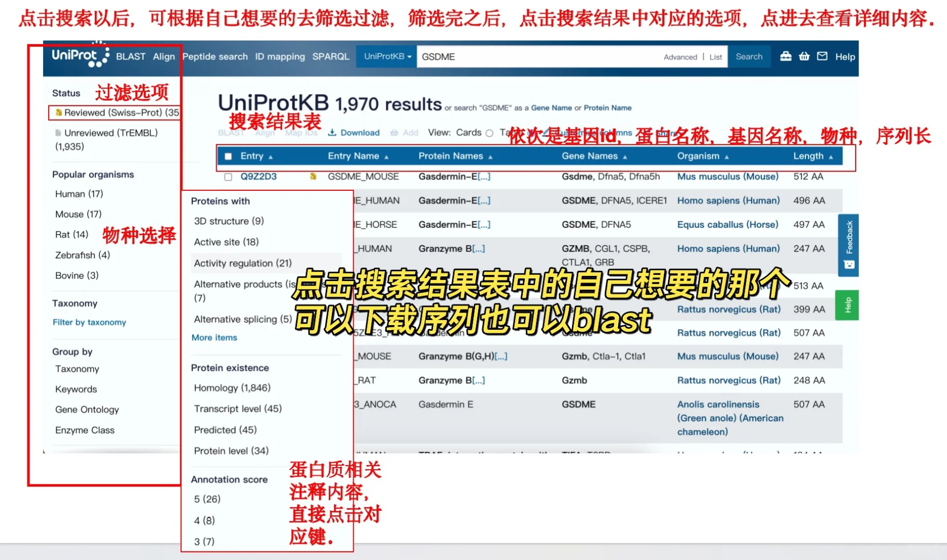Open ID mapping in the top navigation
Image resolution: width=947 pixels, height=560 pixels.
(280, 57)
